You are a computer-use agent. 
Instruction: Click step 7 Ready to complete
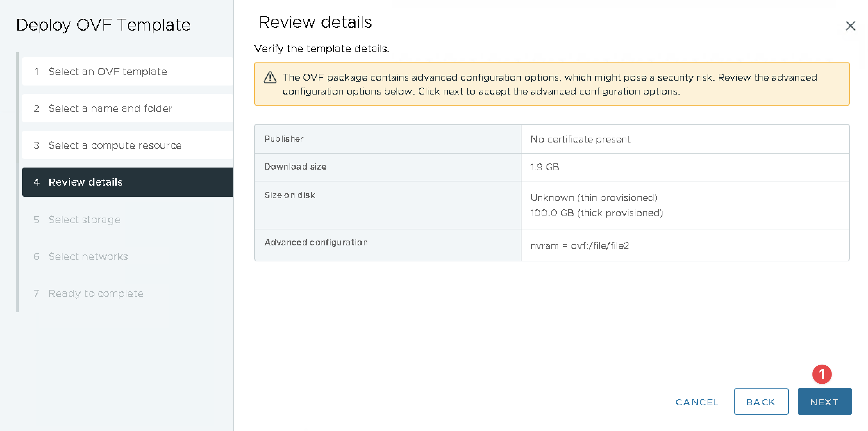(x=96, y=293)
